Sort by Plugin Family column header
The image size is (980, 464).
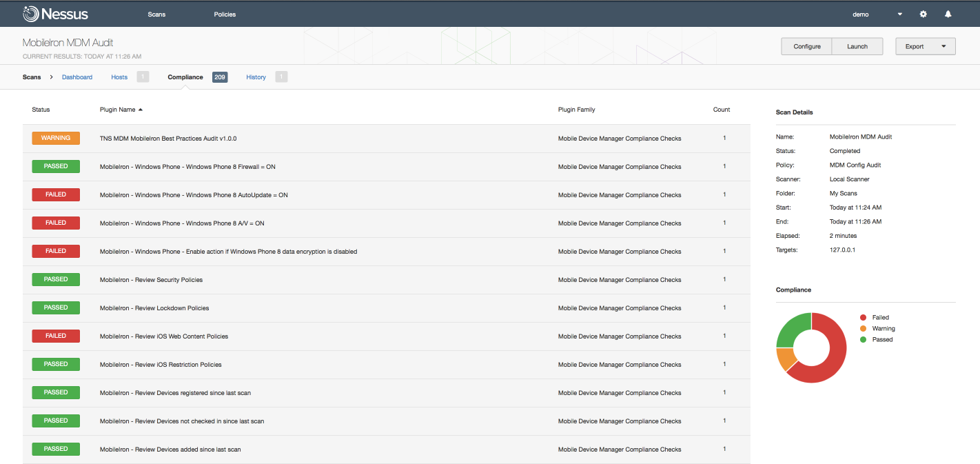[x=577, y=110]
